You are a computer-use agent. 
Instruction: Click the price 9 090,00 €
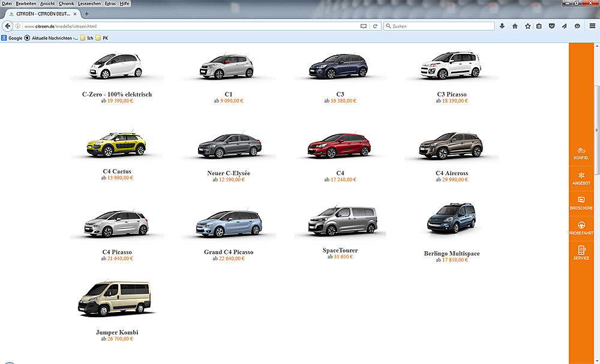click(232, 101)
